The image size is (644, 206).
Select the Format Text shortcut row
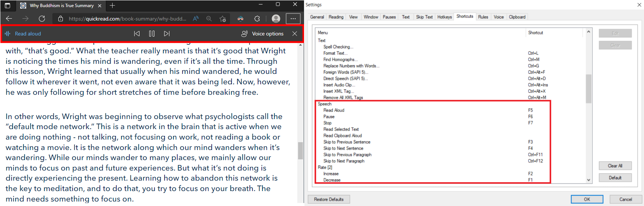(450, 53)
